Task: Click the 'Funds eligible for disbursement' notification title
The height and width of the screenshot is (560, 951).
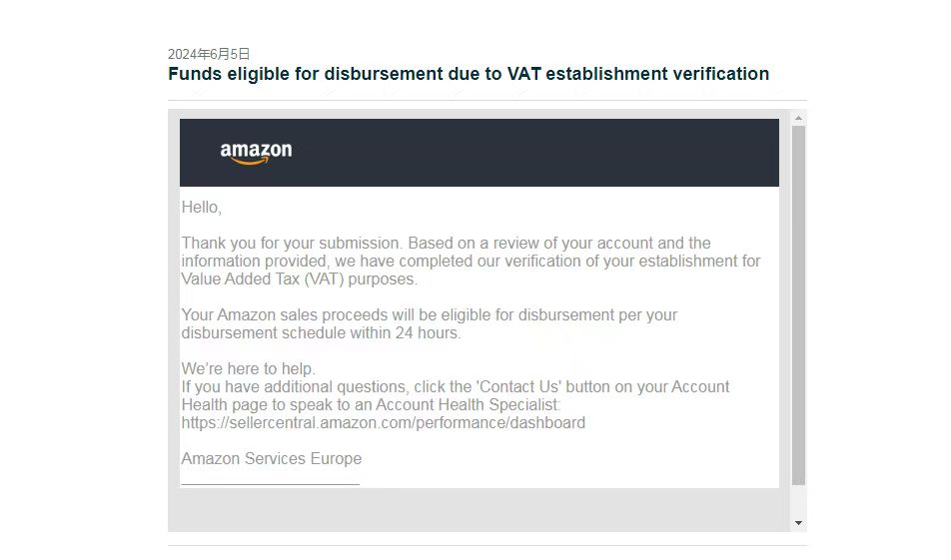Action: tap(469, 74)
